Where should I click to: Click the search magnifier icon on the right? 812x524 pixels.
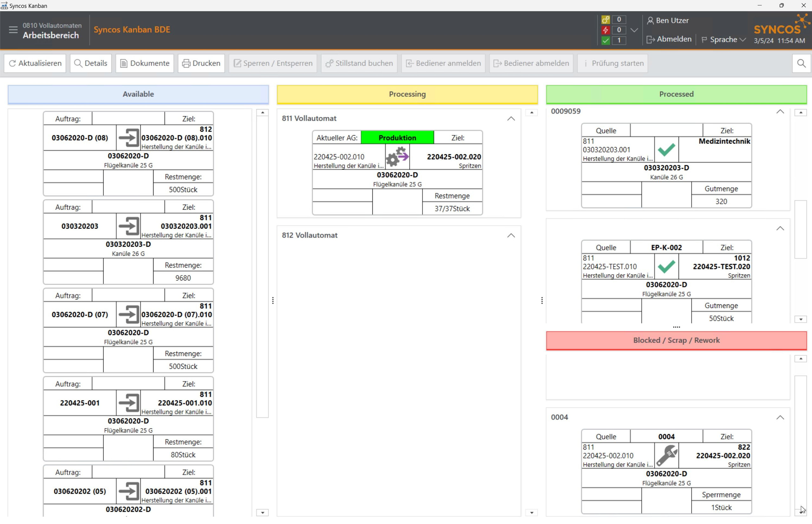pos(801,63)
